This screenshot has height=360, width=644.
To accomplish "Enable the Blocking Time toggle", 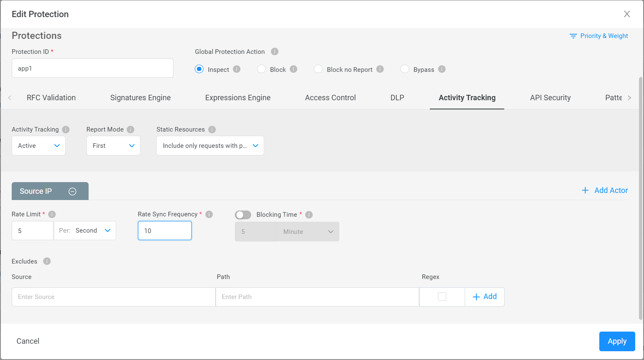I will pos(243,215).
